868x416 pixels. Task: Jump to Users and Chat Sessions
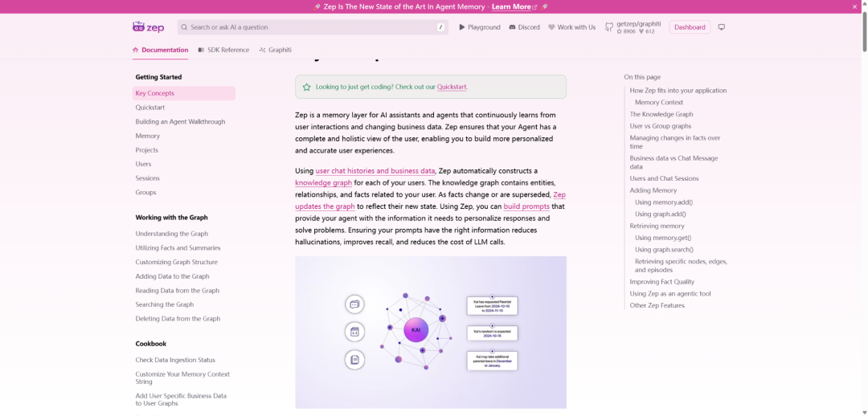[664, 178]
